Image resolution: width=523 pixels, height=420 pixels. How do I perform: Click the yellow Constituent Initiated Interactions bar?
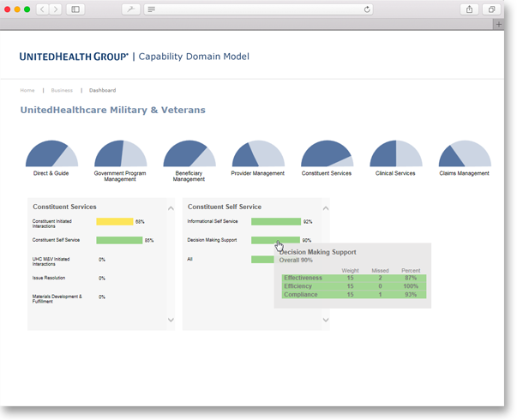click(115, 222)
